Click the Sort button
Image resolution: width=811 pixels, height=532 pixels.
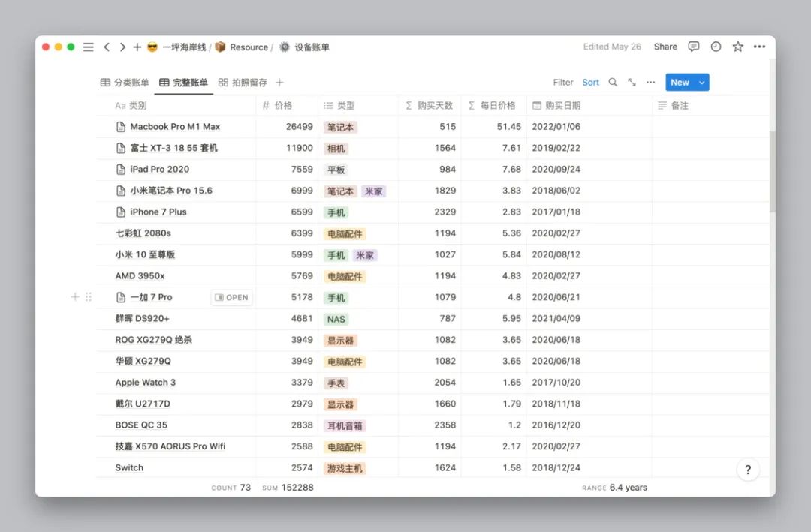591,83
